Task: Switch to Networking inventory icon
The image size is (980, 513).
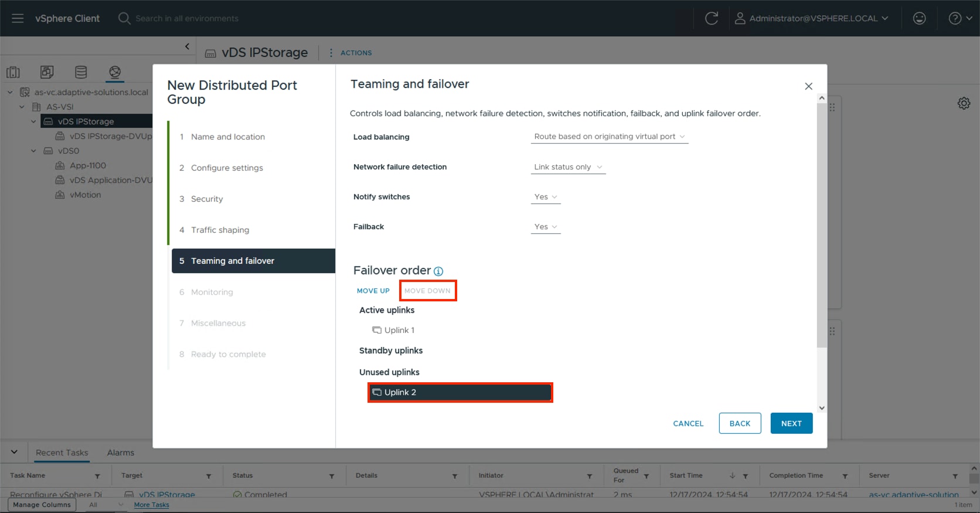Action: [x=115, y=72]
